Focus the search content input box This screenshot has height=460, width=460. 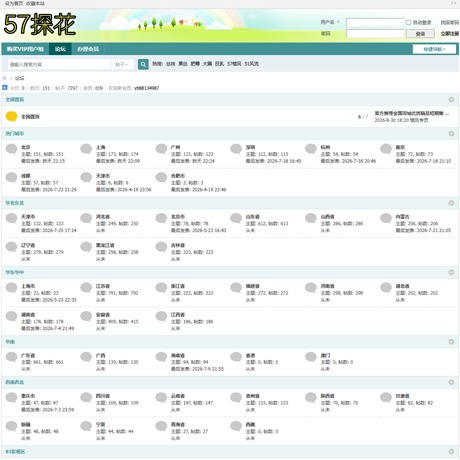click(59, 64)
